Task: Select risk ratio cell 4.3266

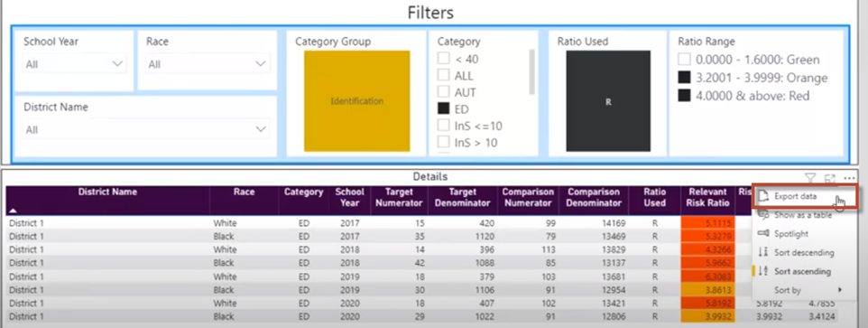Action: (x=708, y=249)
